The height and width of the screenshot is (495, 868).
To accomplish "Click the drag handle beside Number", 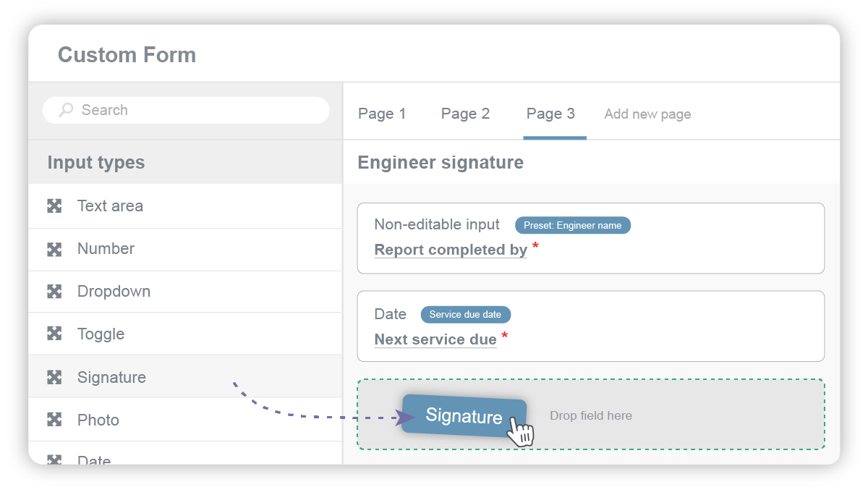I will (55, 248).
